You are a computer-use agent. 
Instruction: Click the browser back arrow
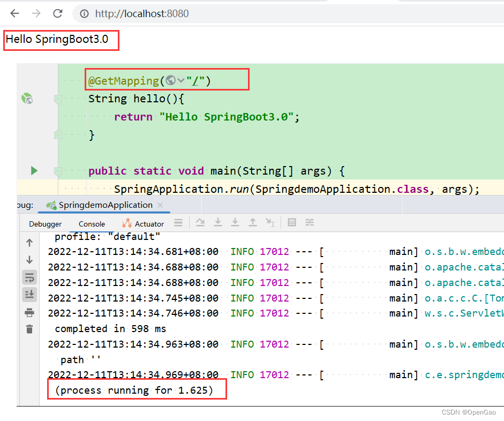pos(14,13)
